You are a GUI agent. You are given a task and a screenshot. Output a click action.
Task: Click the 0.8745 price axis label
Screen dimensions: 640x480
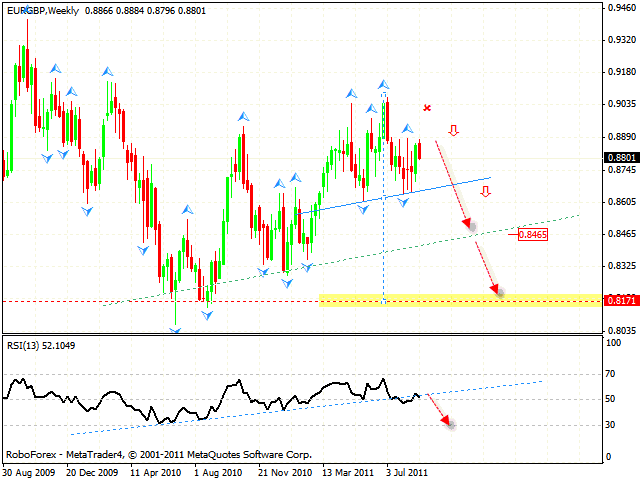[622, 169]
